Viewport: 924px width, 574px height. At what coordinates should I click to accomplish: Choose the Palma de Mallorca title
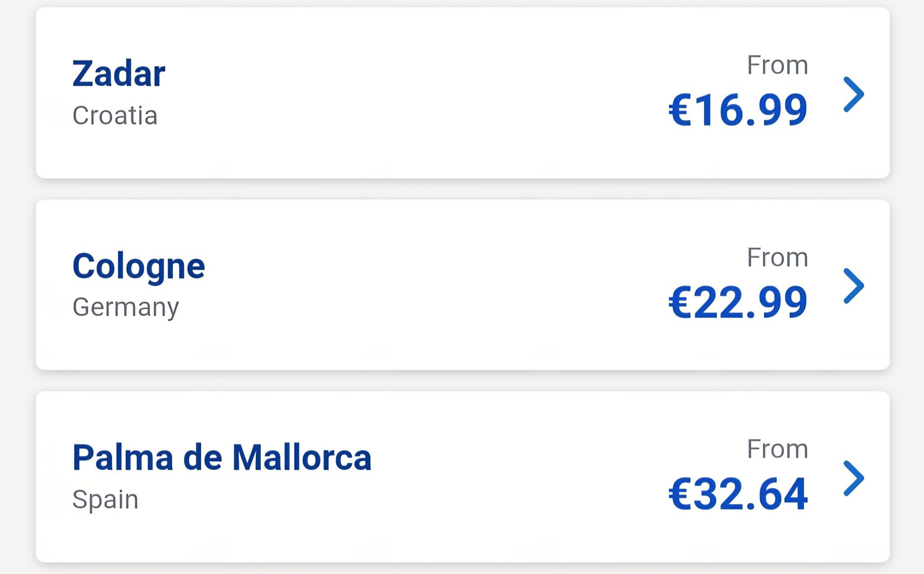222,458
